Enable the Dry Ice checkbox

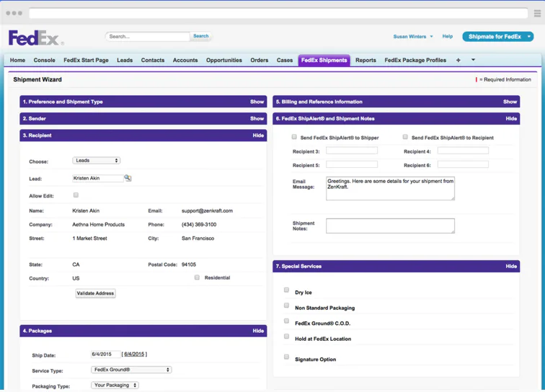point(286,290)
